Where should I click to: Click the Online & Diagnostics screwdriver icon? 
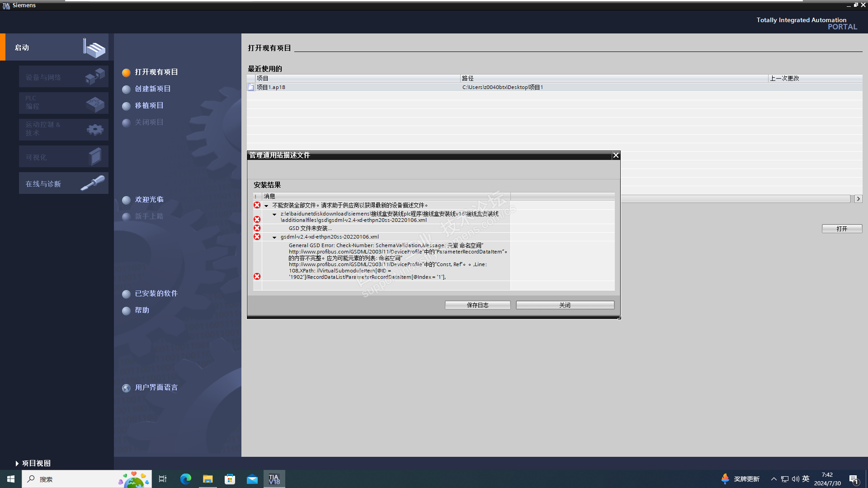(93, 183)
